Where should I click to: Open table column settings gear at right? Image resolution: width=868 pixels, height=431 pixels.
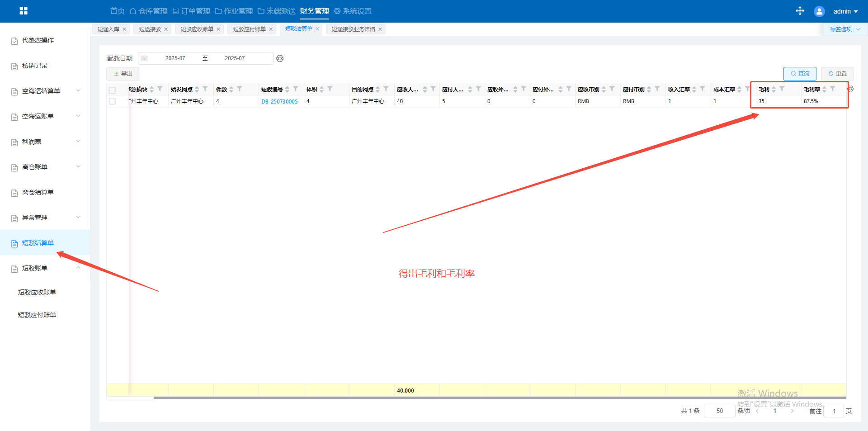850,89
